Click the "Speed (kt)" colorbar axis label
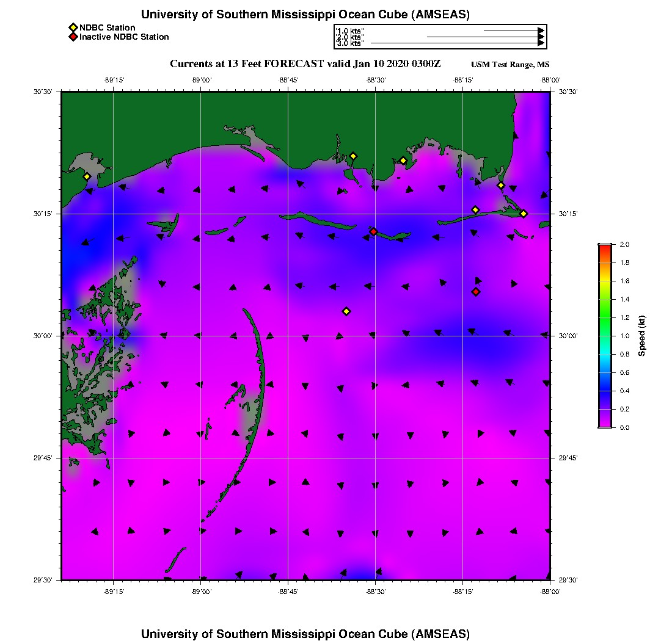Viewport: 672px width, 641px height. 642,336
